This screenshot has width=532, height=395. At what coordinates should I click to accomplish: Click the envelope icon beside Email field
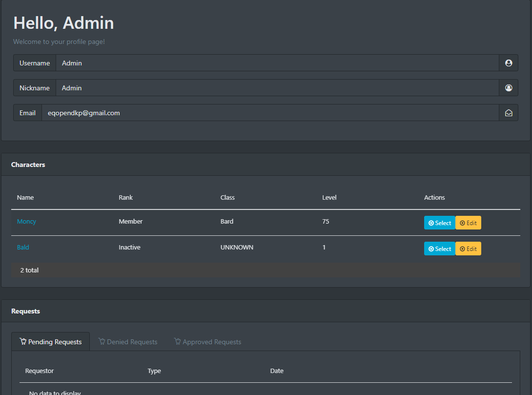click(x=508, y=113)
